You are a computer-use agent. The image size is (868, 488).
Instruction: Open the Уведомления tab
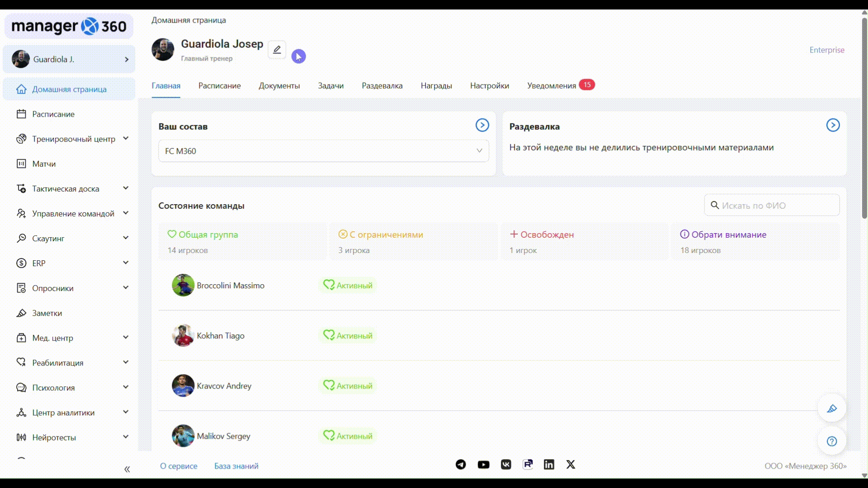coord(552,86)
